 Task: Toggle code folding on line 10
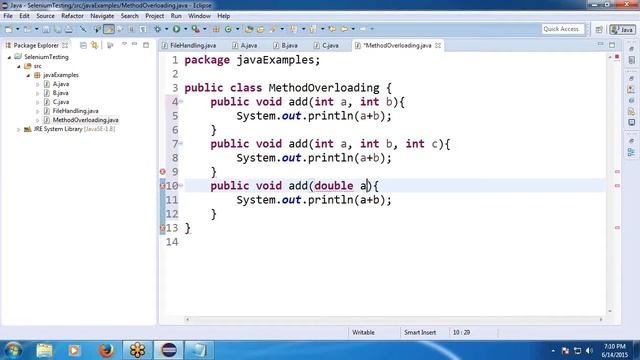coord(181,185)
